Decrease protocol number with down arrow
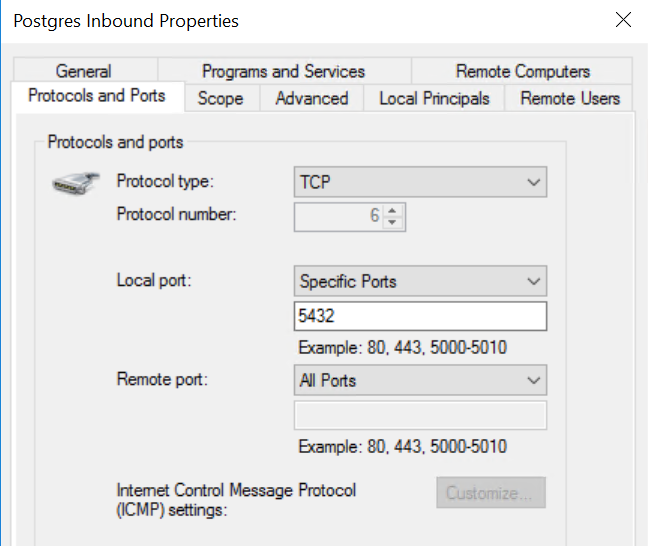Viewport: 648px width, 546px height. (x=393, y=222)
